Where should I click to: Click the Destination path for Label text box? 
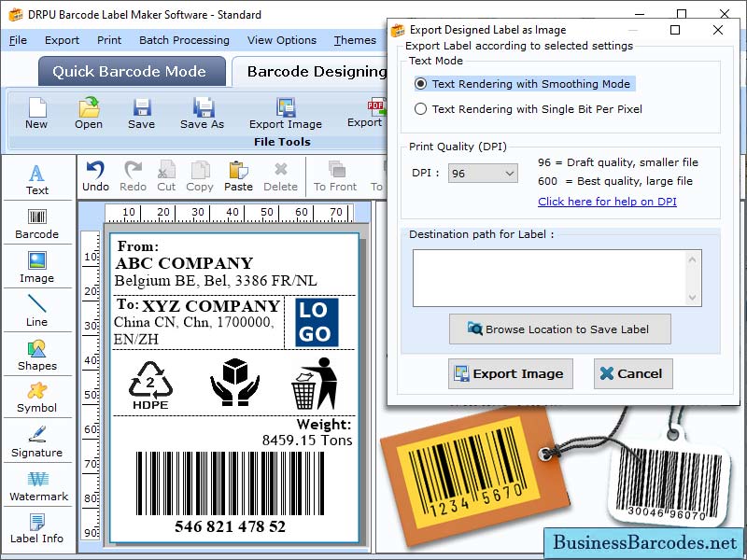pos(554,276)
